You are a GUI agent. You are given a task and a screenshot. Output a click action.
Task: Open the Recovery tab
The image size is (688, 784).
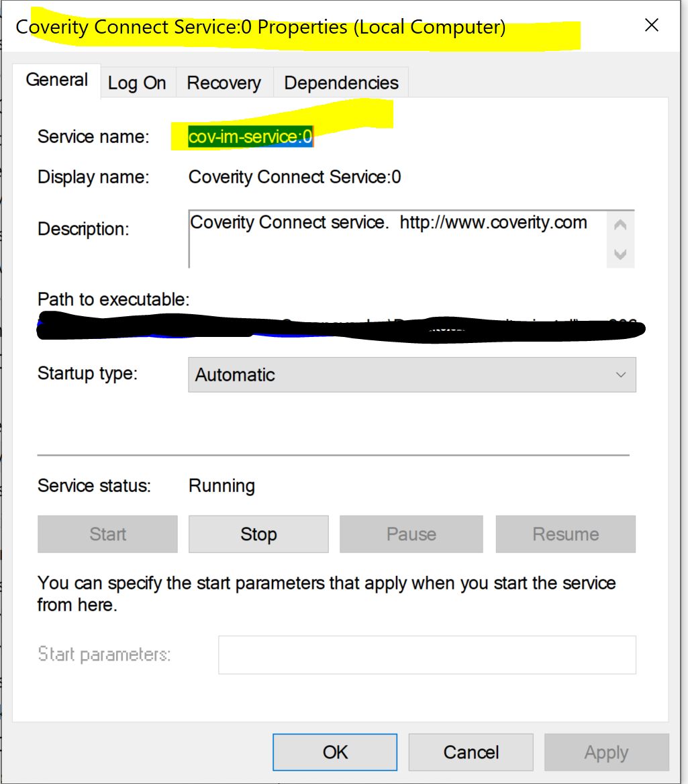[x=224, y=83]
